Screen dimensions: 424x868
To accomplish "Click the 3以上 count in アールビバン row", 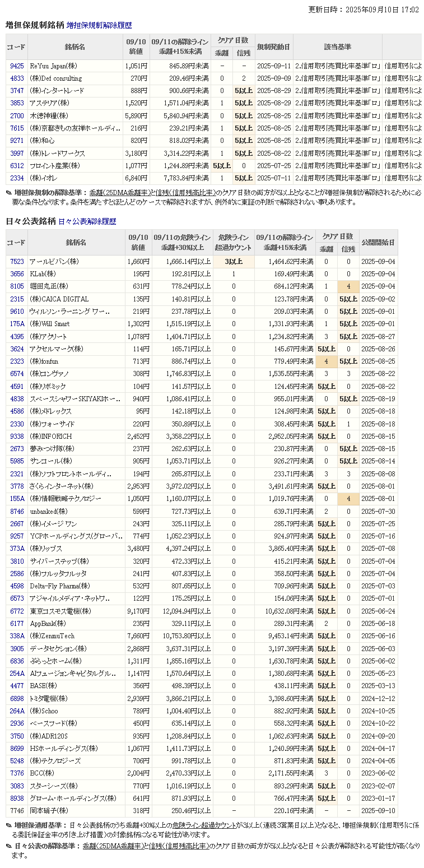I will click(x=234, y=262).
